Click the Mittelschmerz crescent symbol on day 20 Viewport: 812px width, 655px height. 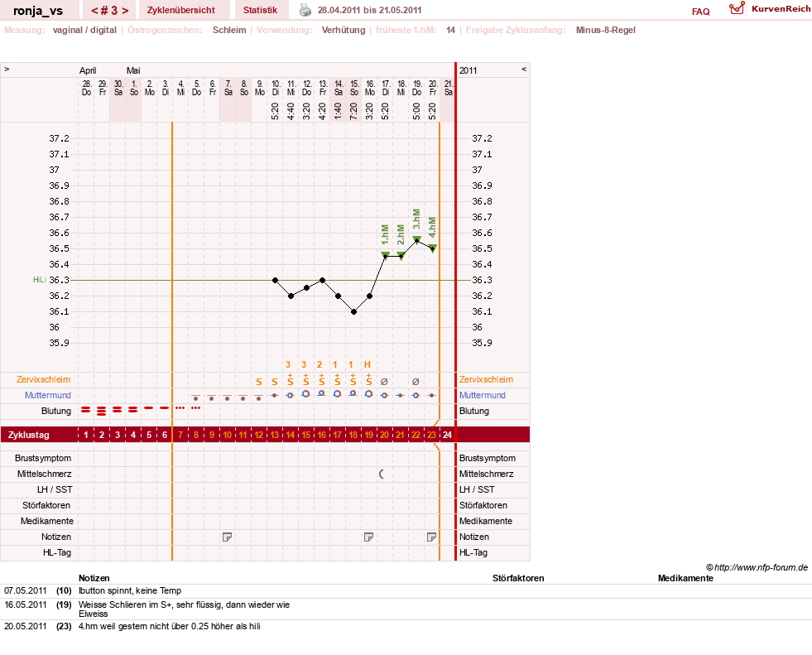382,474
